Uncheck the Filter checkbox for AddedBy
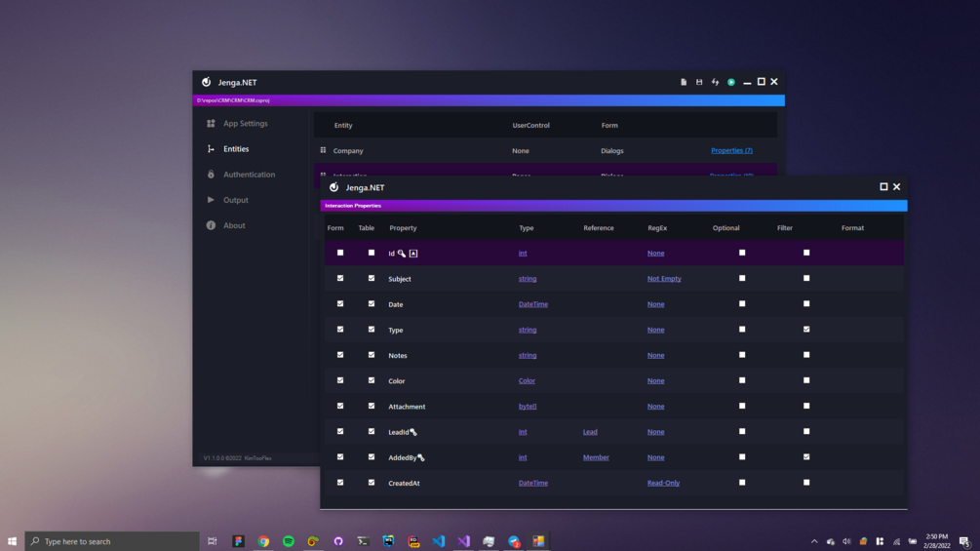This screenshot has height=551, width=980. click(806, 456)
